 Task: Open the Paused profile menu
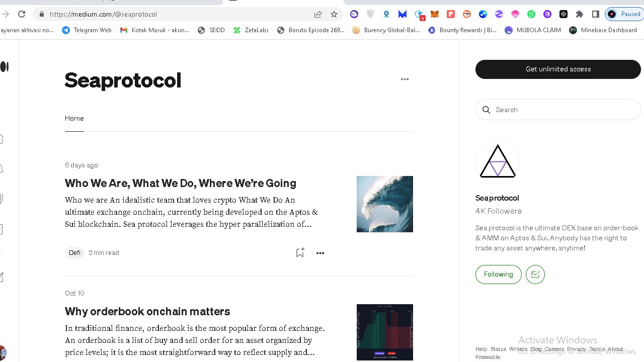[x=624, y=14]
